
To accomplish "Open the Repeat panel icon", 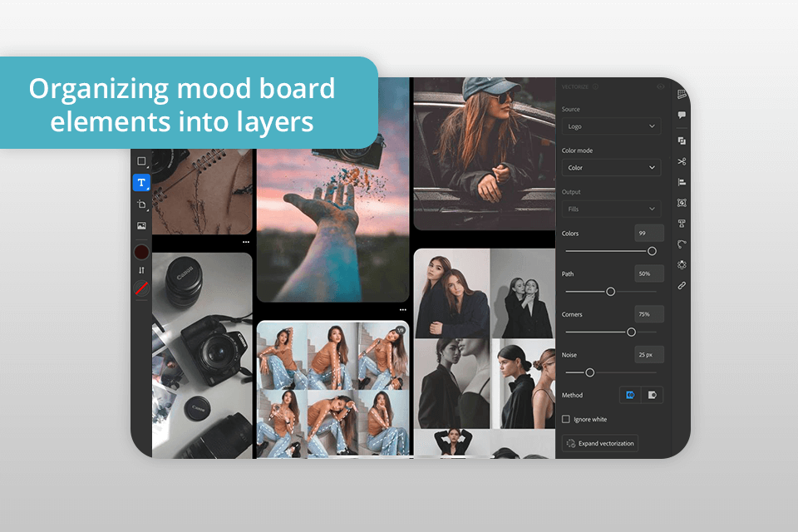I will tap(682, 264).
